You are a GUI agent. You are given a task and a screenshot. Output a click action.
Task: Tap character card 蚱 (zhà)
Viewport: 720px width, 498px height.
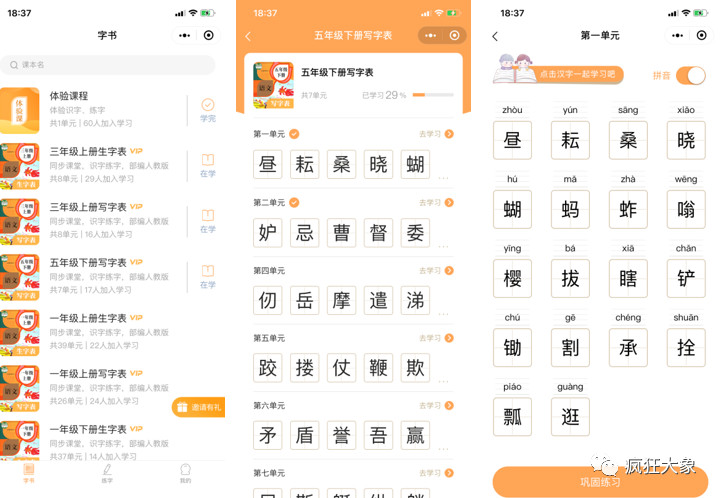click(x=628, y=209)
